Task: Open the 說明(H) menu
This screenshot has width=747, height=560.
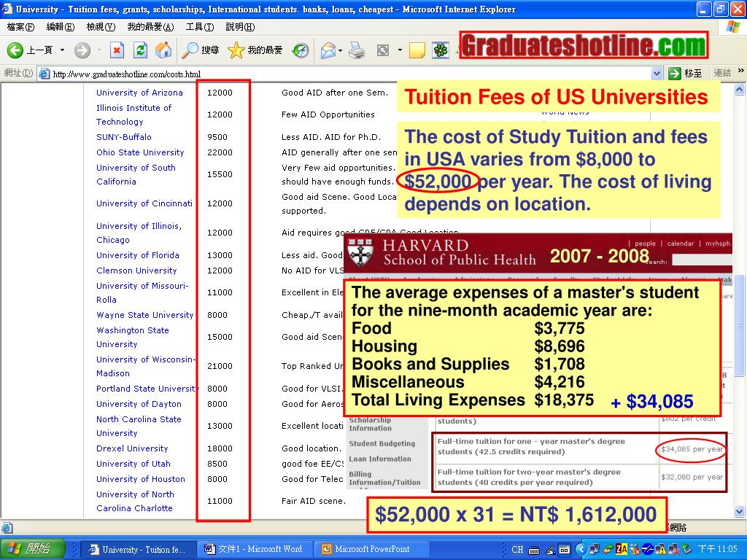Action: click(x=240, y=27)
